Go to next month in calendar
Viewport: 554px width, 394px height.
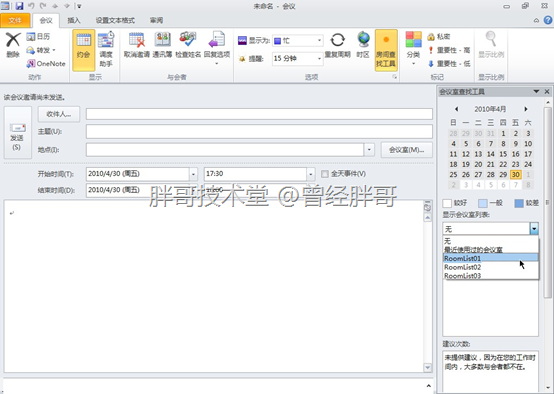(526, 109)
